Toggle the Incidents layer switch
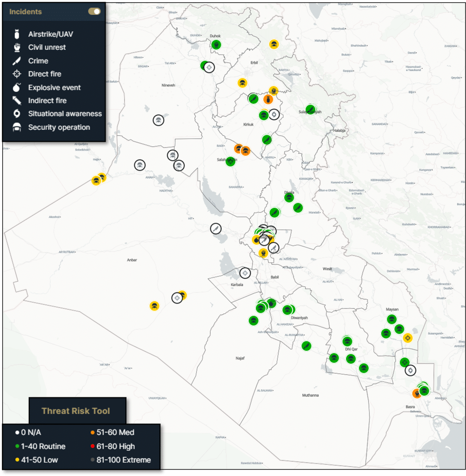Image resolution: width=466 pixels, height=476 pixels. click(94, 12)
